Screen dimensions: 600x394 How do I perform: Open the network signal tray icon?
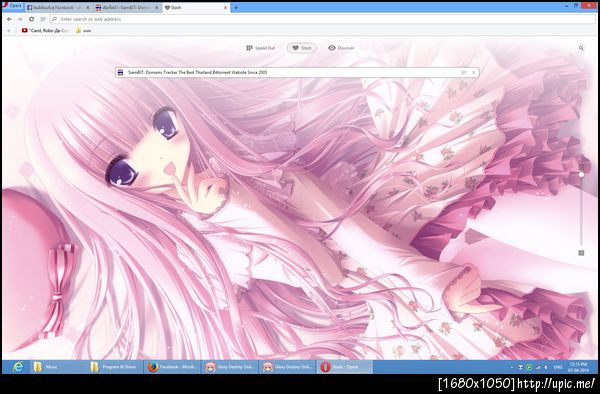[x=538, y=367]
